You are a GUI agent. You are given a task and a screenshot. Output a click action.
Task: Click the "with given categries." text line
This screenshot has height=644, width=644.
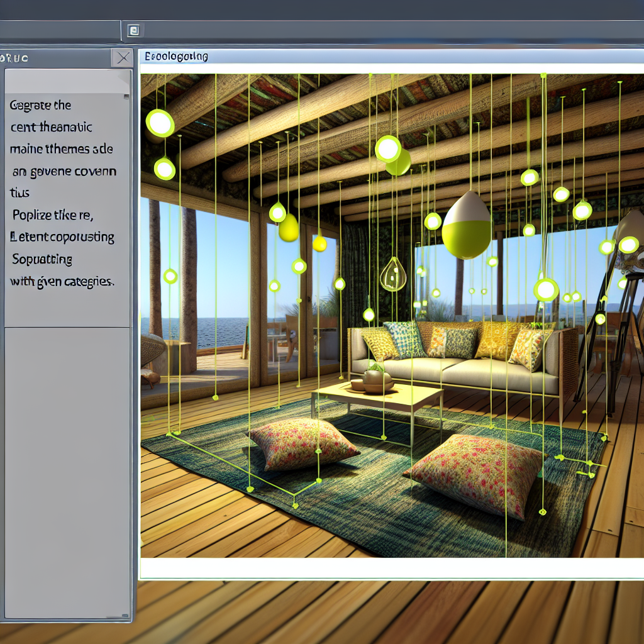point(62,282)
